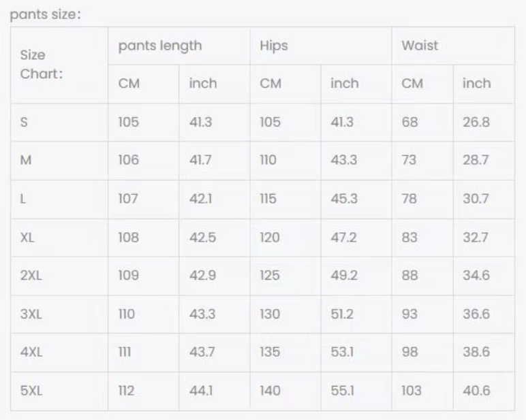Select the 3XL size row label
Image resolution: width=526 pixels, height=420 pixels.
coord(59,314)
